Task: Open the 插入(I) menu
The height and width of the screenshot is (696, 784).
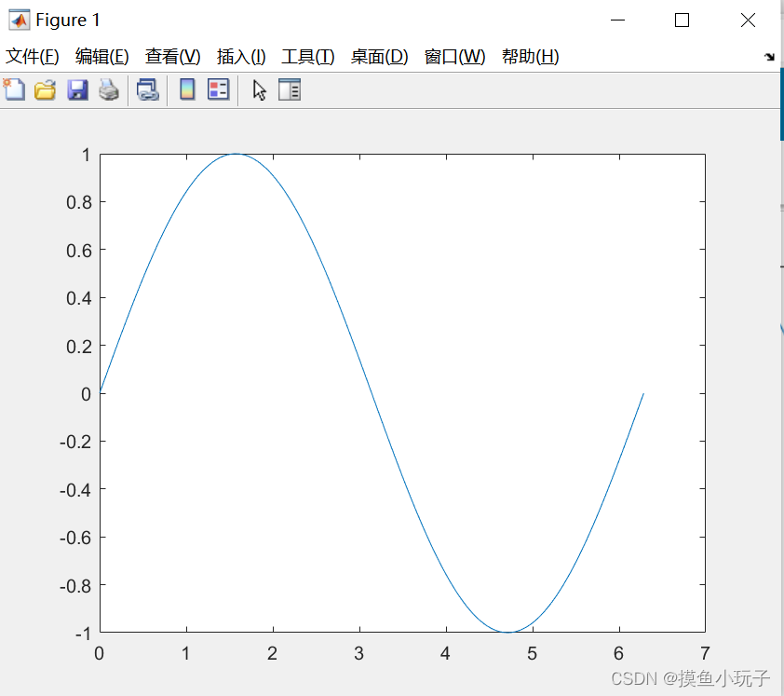Action: 241,57
